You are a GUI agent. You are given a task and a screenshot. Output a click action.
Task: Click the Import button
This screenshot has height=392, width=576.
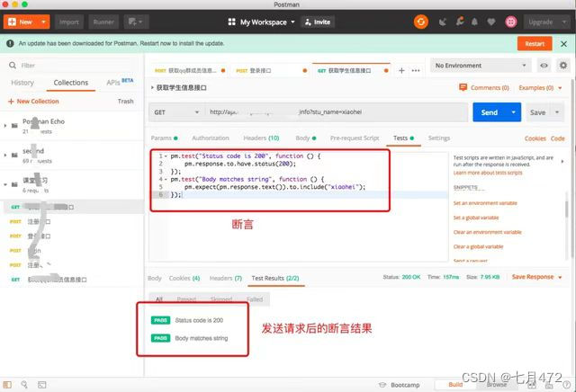tap(69, 22)
